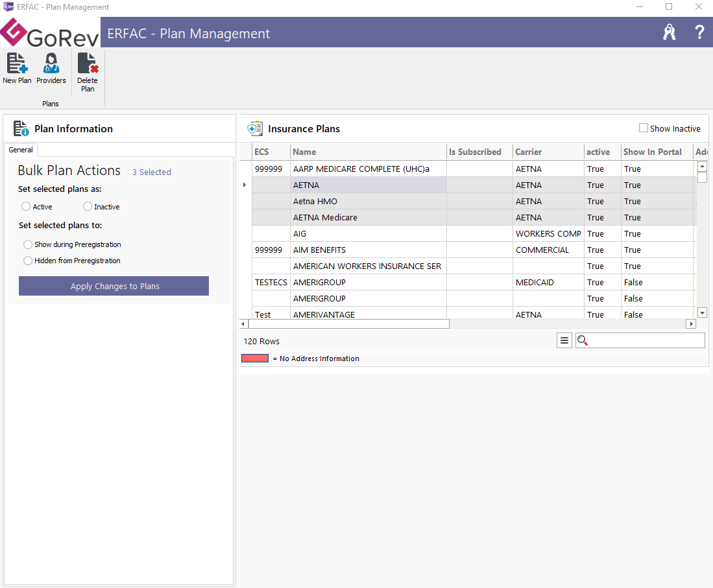The image size is (713, 588).
Task: Click the horizontal scrollbar left arrow
Action: [244, 324]
